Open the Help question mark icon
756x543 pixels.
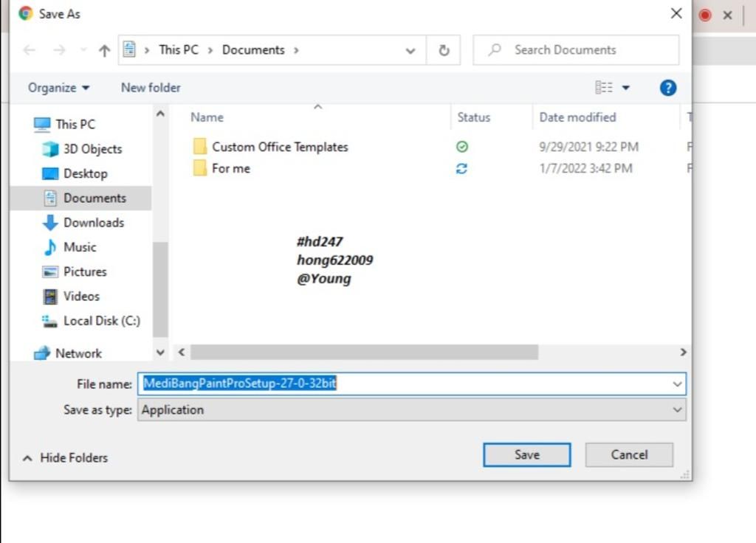[x=667, y=88]
